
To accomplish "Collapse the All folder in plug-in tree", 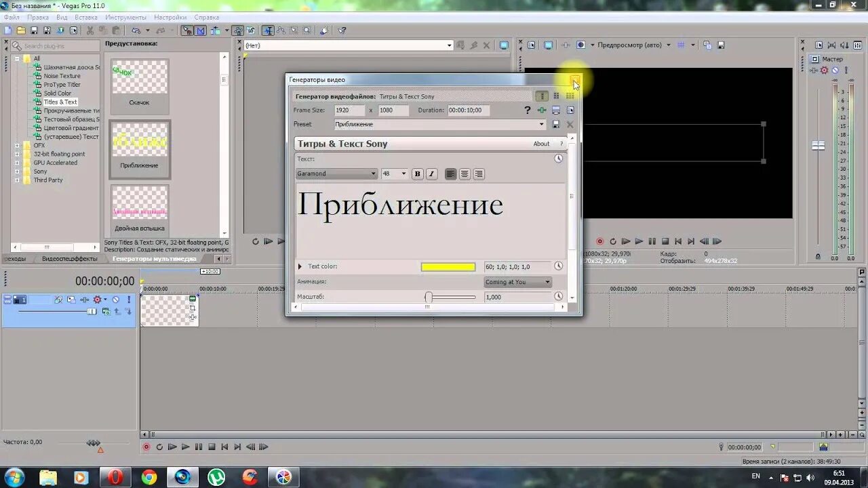I will [x=18, y=58].
